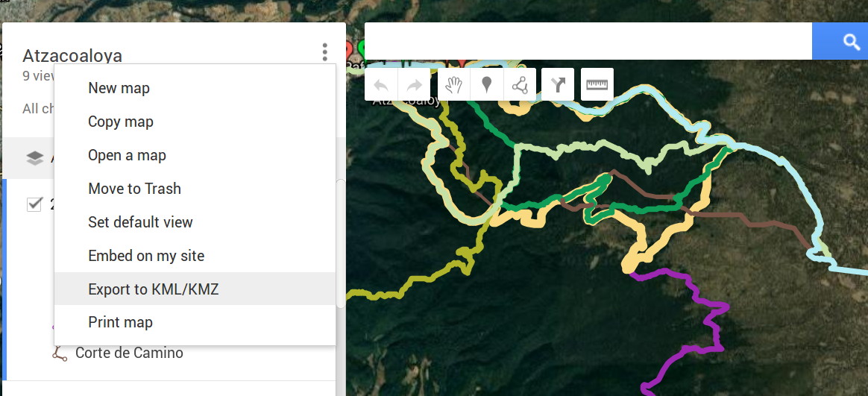Open the Corte de Camino line item
This screenshot has width=868, height=396.
[128, 353]
